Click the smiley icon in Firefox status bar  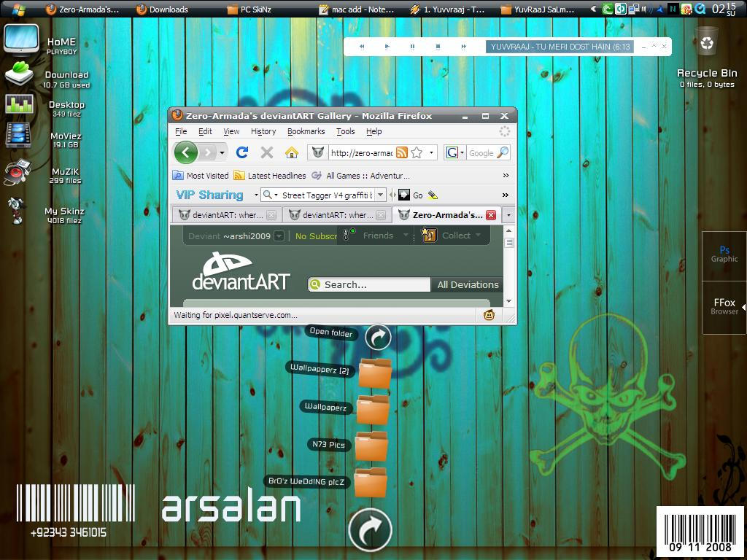pyautogui.click(x=488, y=314)
